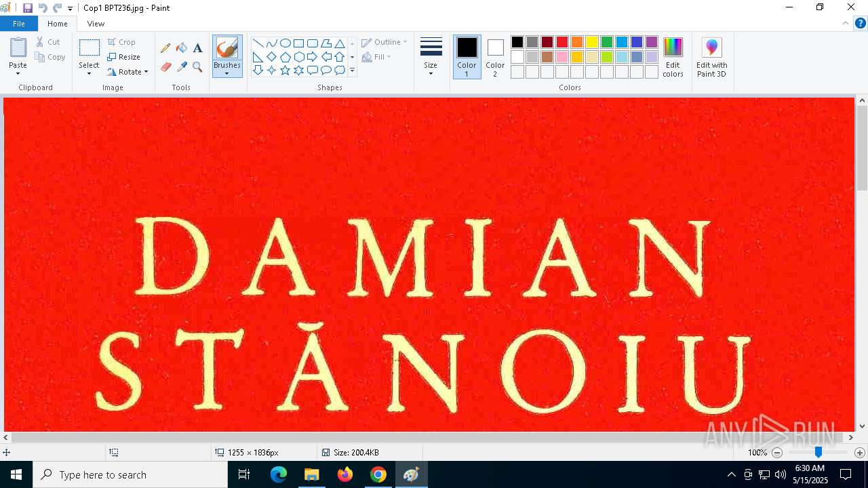
Task: Open Microsoft Edge from taskbar
Action: coord(279,474)
